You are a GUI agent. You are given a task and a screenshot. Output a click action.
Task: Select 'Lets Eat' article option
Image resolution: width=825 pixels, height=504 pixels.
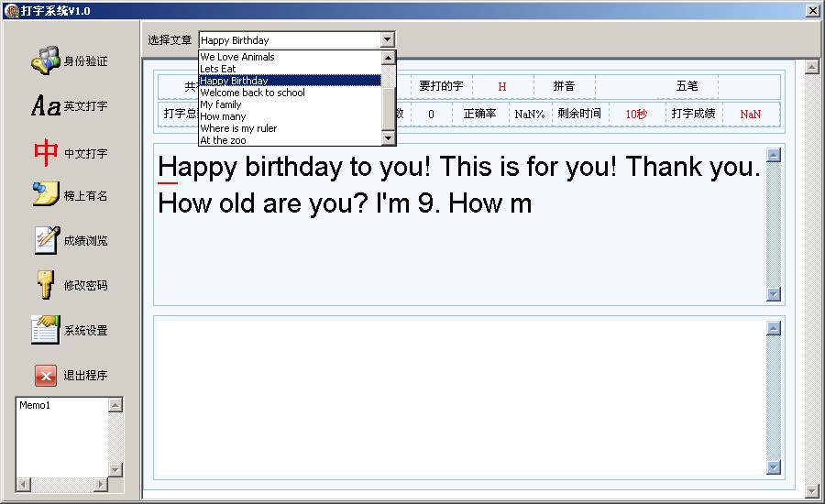218,69
